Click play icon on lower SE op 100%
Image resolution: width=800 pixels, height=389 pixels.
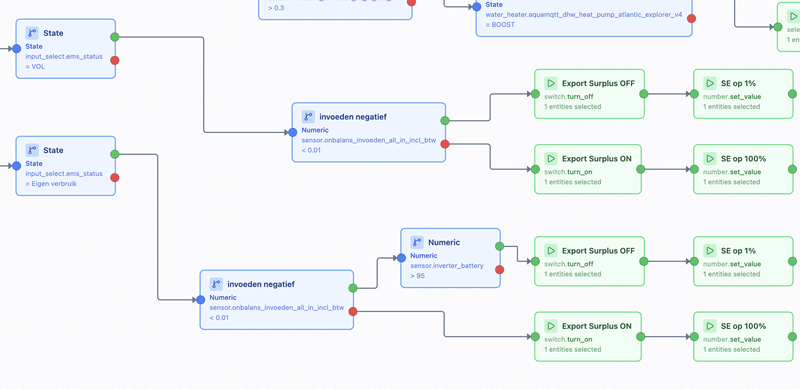tap(710, 326)
